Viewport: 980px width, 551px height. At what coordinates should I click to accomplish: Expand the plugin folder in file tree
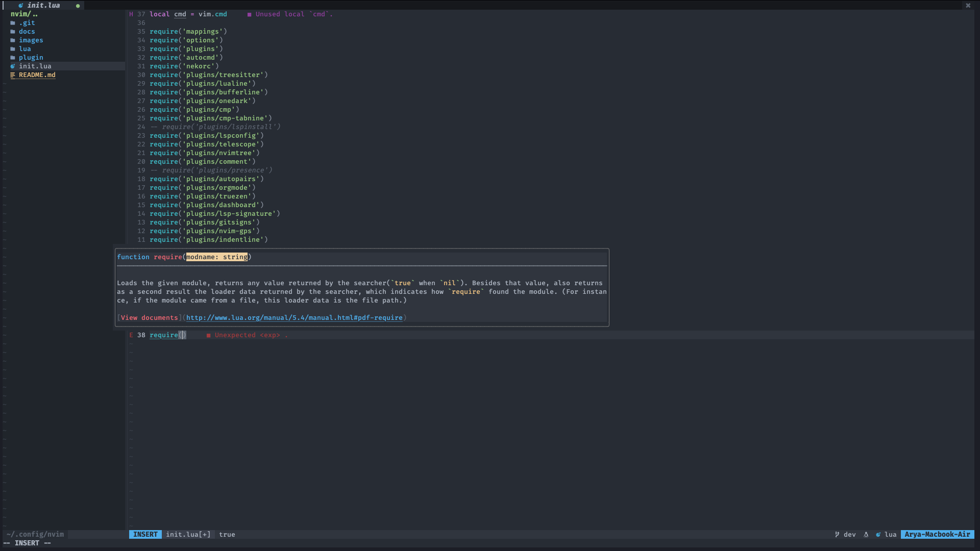(x=31, y=58)
